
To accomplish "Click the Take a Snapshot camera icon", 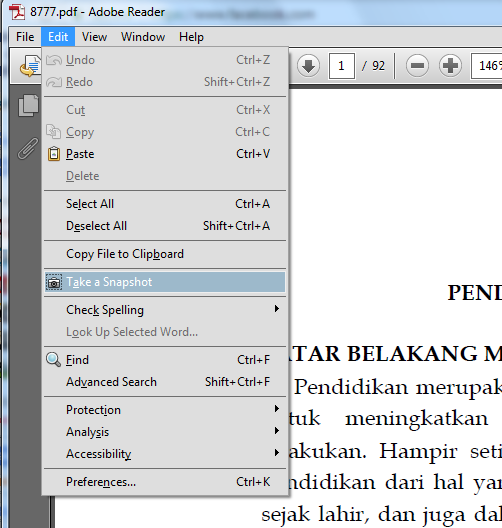I will [54, 283].
